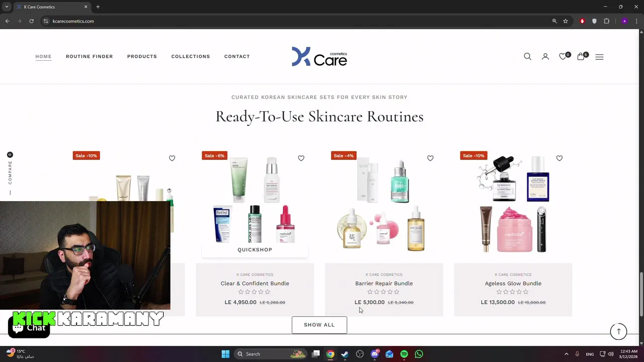This screenshot has width=644, height=362.
Task: Open ROUTINE FINDER menu item
Action: [x=89, y=56]
